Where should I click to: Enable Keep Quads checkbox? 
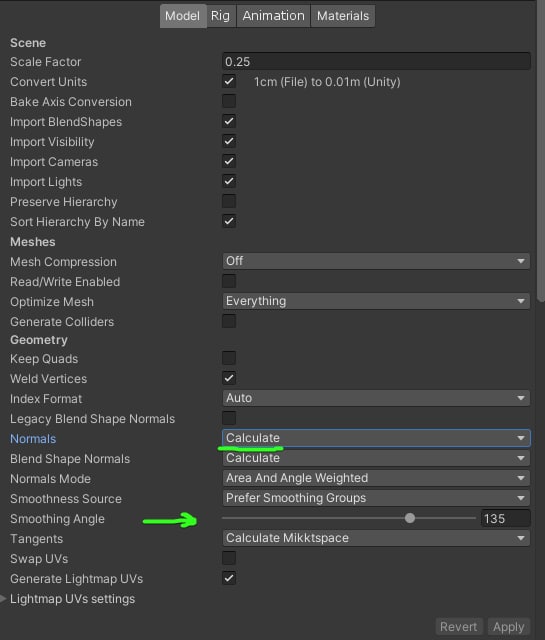229,358
